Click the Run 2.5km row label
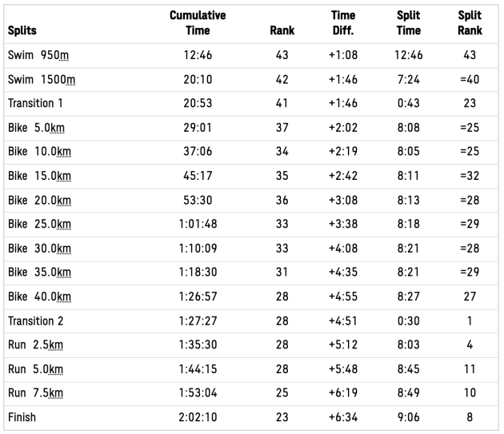504x434 pixels. [36, 345]
